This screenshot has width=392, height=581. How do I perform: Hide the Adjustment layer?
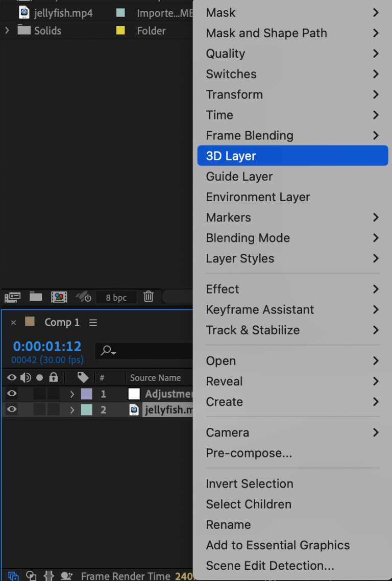(x=11, y=394)
